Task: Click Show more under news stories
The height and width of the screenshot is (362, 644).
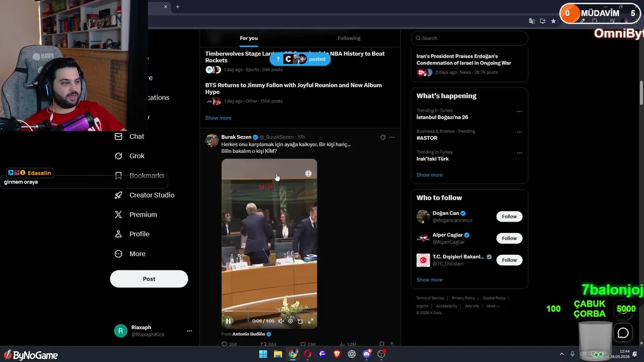Action: [218, 118]
